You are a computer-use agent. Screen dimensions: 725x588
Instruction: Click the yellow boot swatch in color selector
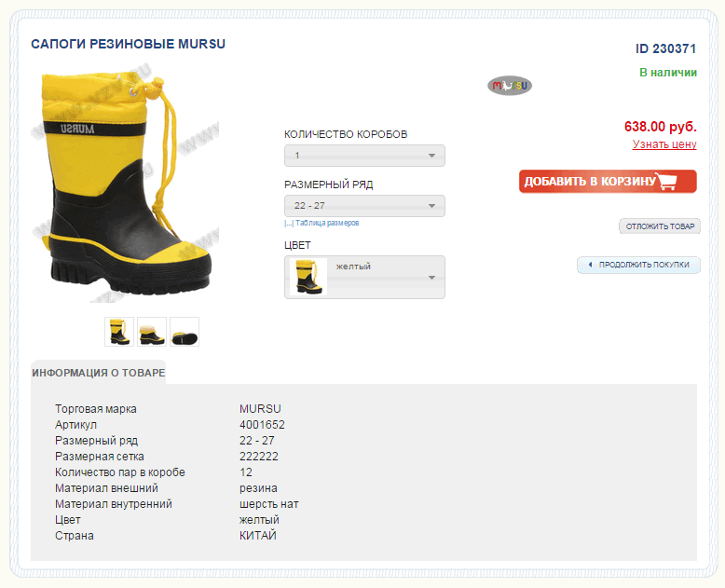(x=308, y=277)
